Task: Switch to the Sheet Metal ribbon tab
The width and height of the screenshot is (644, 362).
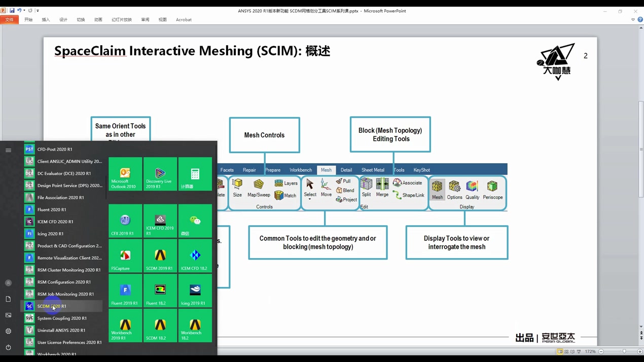Action: point(373,170)
